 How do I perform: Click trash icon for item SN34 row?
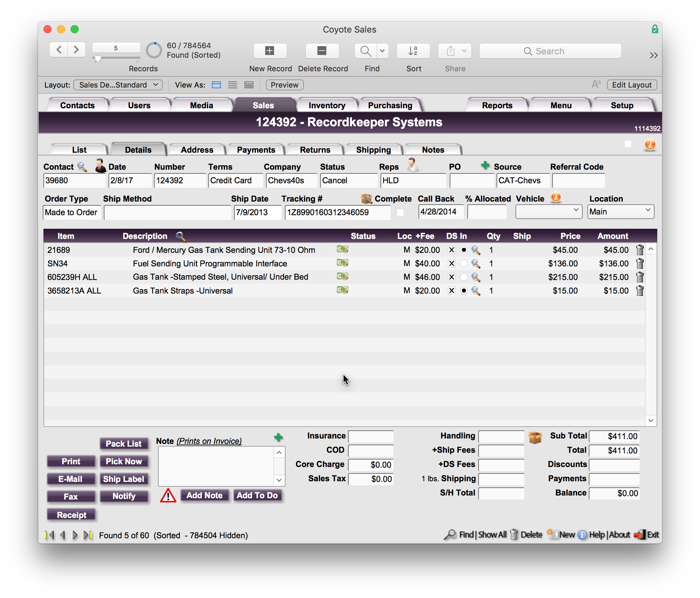pyautogui.click(x=640, y=263)
